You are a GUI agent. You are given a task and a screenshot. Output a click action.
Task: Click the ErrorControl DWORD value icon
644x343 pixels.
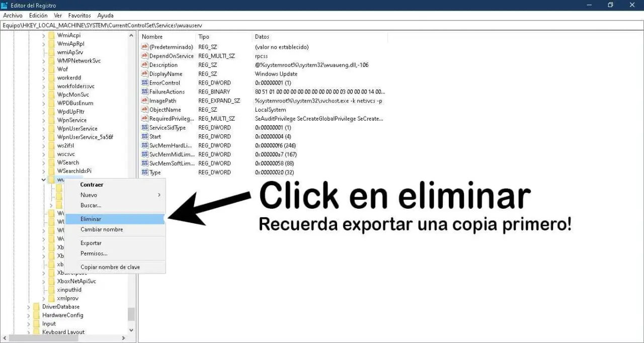(145, 82)
